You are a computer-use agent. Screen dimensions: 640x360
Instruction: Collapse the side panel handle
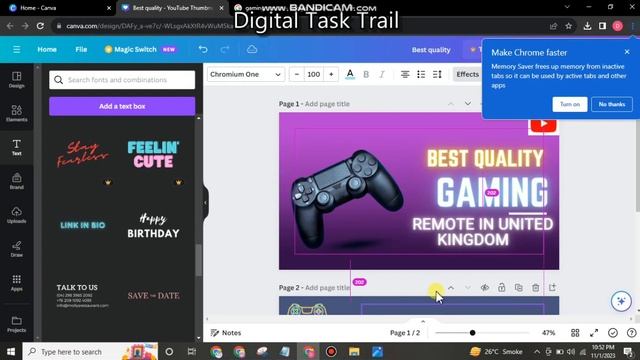pos(205,202)
